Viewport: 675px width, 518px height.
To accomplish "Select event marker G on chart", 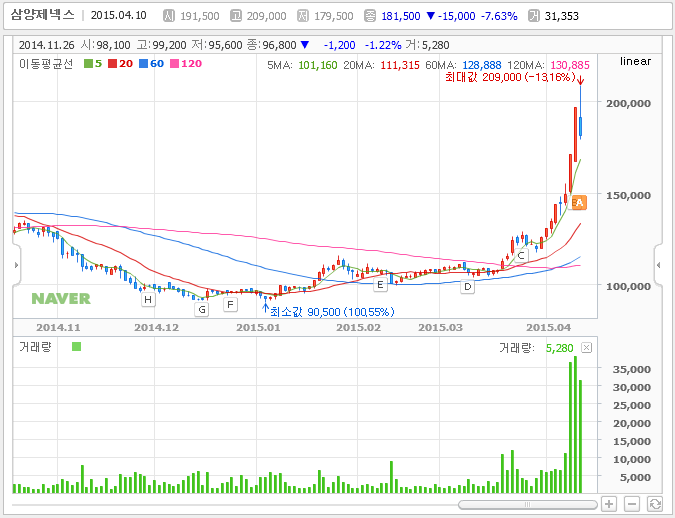I will pyautogui.click(x=202, y=310).
